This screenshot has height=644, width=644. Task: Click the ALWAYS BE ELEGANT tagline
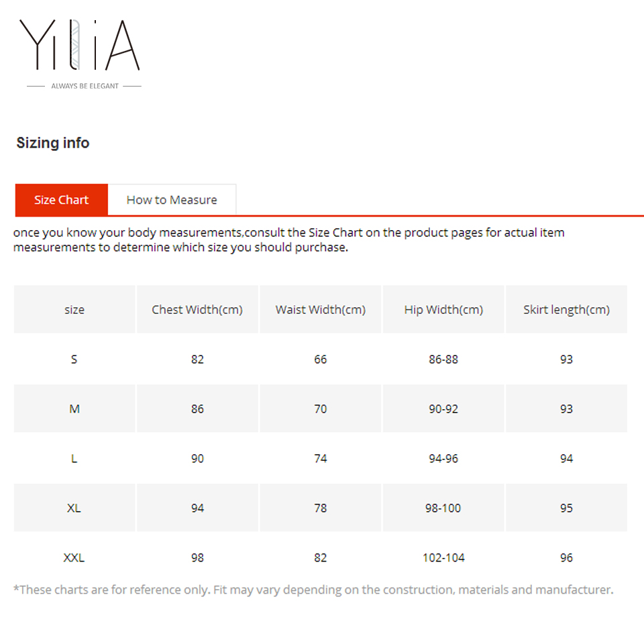tap(85, 86)
